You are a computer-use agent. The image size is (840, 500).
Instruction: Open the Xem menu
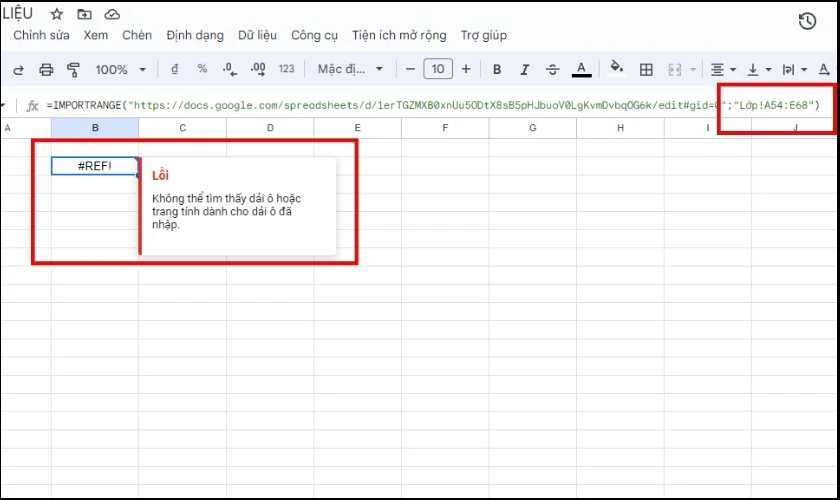pyautogui.click(x=95, y=35)
